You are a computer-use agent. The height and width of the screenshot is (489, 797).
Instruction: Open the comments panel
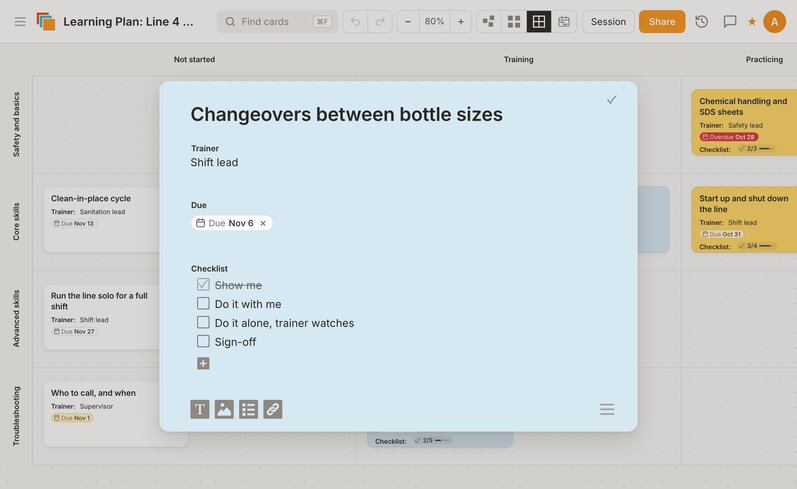click(729, 22)
